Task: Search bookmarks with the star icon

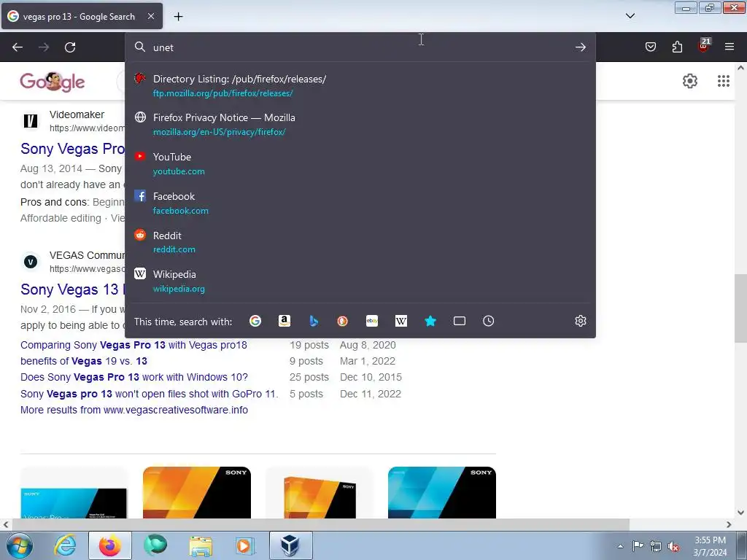Action: coord(430,321)
